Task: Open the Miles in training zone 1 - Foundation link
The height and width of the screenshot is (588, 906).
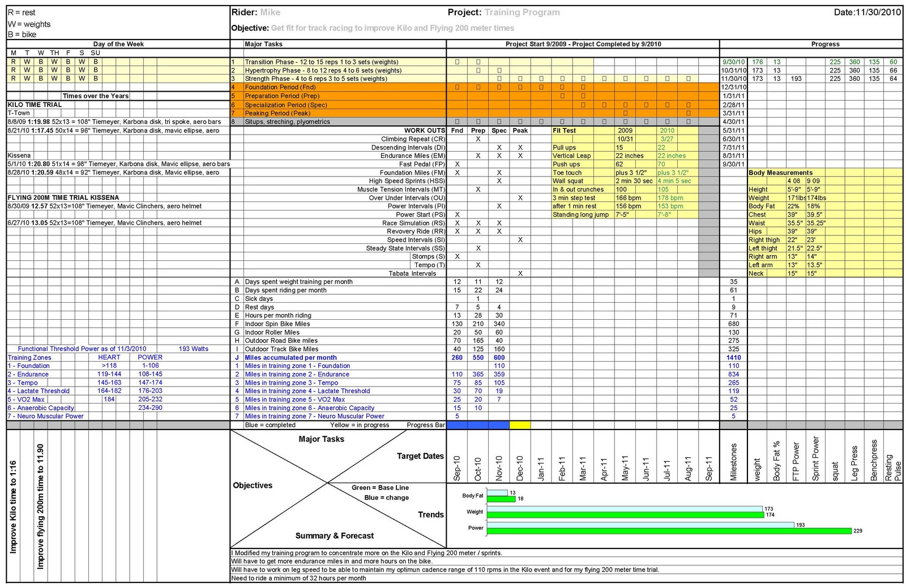Action: (298, 366)
